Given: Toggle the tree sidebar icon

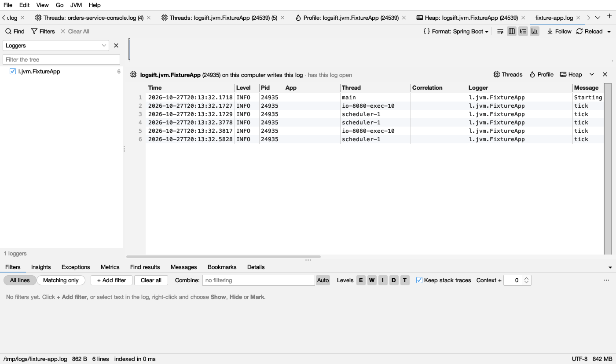Looking at the screenshot, I should pyautogui.click(x=523, y=32).
